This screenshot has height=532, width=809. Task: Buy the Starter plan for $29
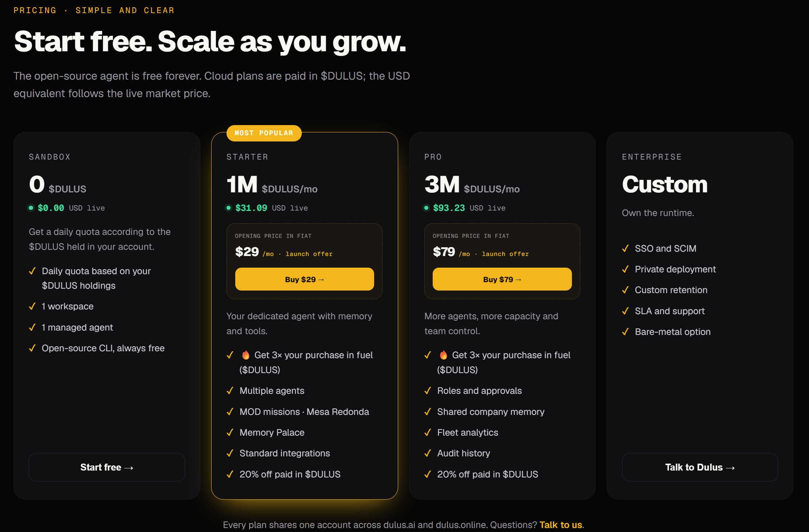coord(304,279)
